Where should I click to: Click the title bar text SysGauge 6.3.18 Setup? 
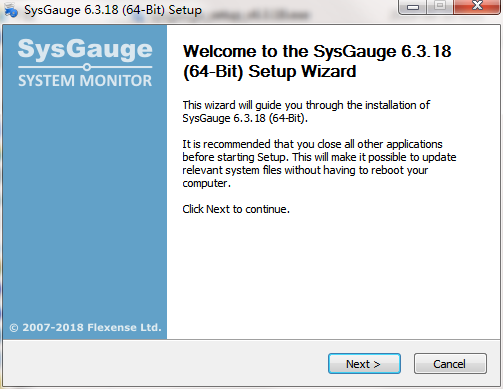point(113,10)
